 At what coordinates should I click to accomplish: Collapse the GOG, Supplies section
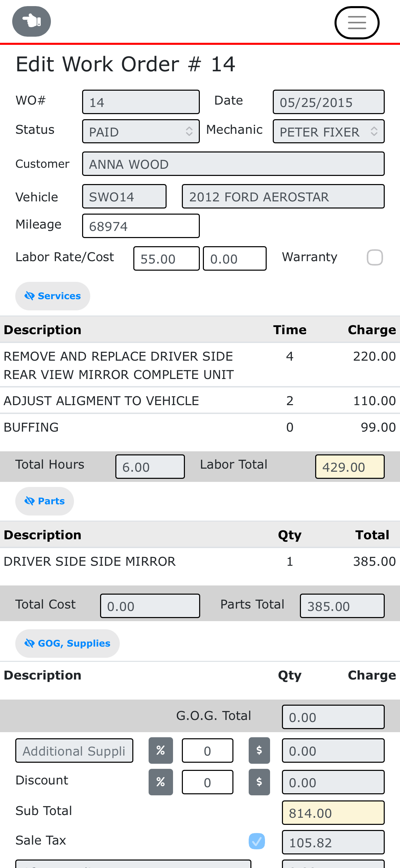67,643
